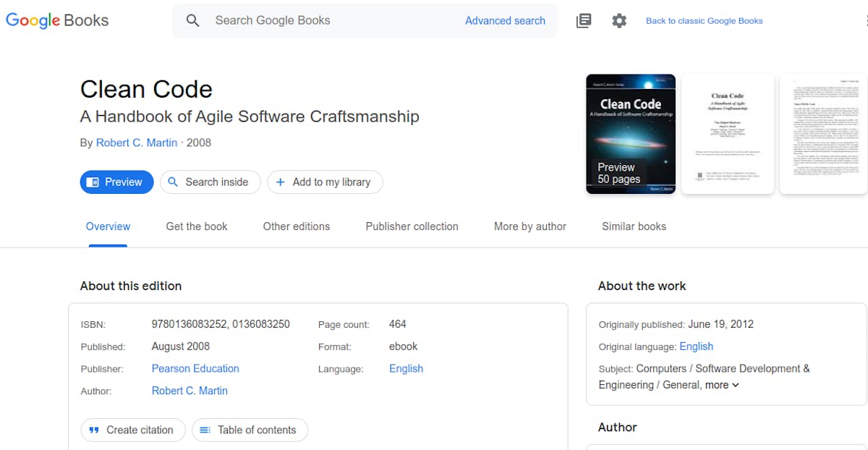The width and height of the screenshot is (868, 450).
Task: Click the Preview button with book icon
Action: tap(116, 182)
